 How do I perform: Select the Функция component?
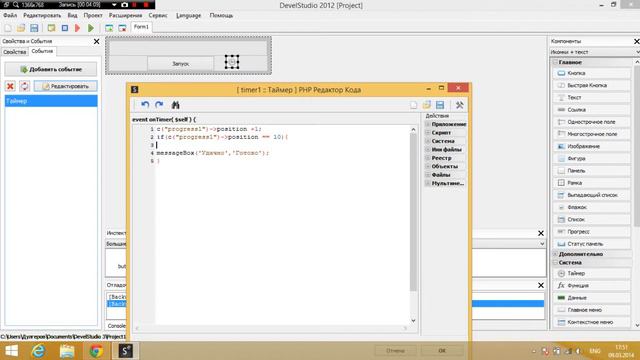tap(592, 286)
